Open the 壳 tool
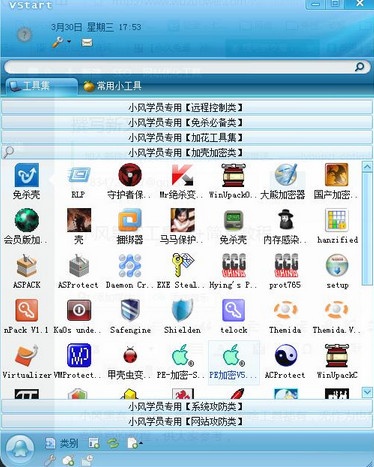This screenshot has width=374, height=467. [79, 227]
